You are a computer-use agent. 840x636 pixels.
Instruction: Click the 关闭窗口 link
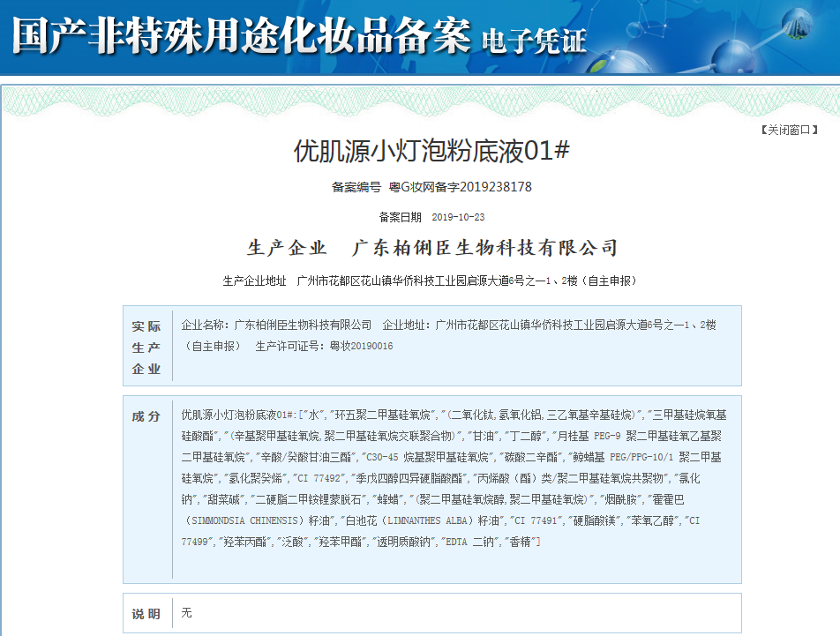(x=789, y=130)
